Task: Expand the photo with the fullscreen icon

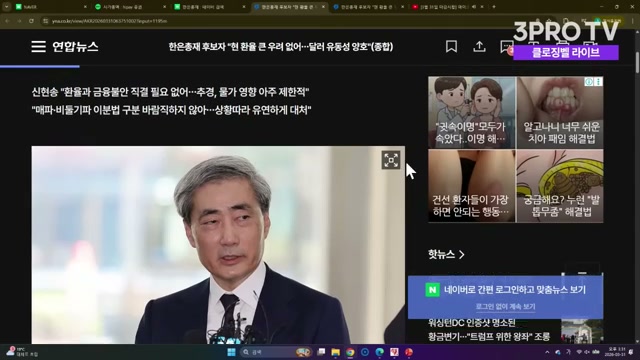Action: (391, 160)
